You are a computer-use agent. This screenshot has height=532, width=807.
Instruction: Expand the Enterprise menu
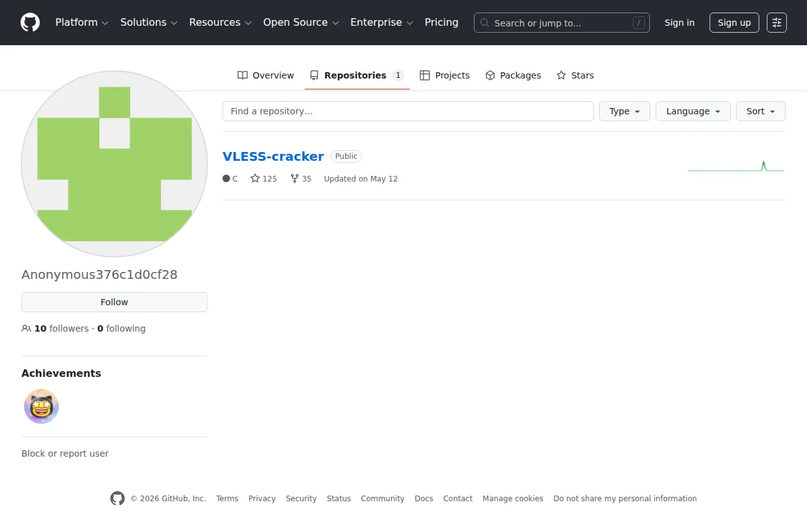[x=382, y=23]
